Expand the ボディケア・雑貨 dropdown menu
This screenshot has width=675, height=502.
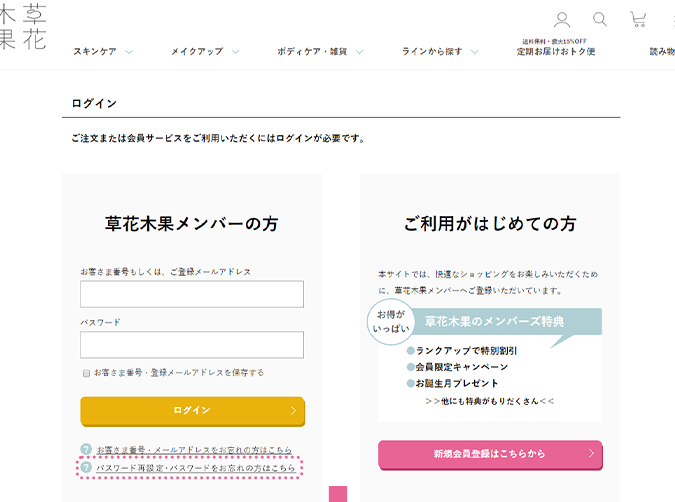(x=319, y=51)
